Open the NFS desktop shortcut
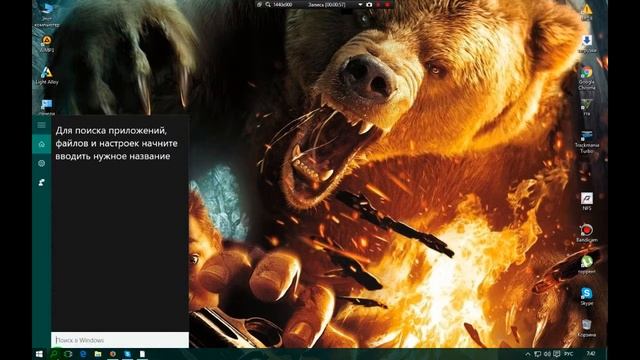 587,201
